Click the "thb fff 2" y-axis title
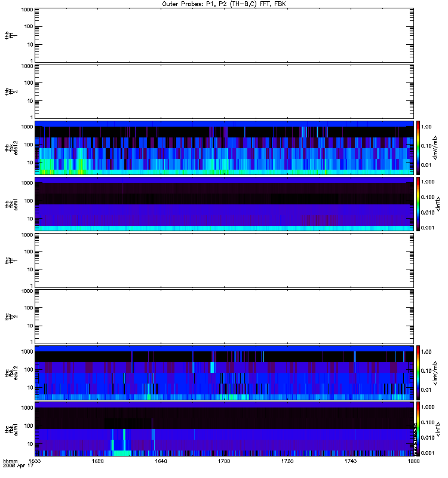448x478 pixels. point(11,91)
